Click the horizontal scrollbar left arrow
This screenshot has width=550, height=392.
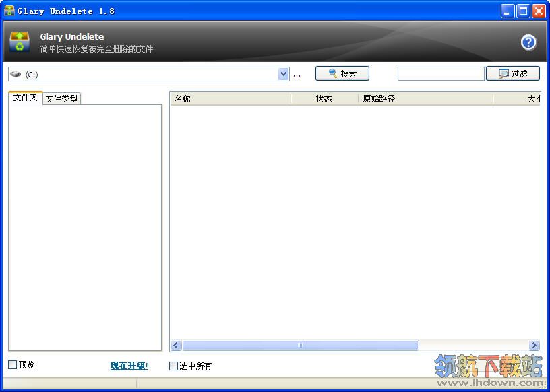[x=176, y=346]
